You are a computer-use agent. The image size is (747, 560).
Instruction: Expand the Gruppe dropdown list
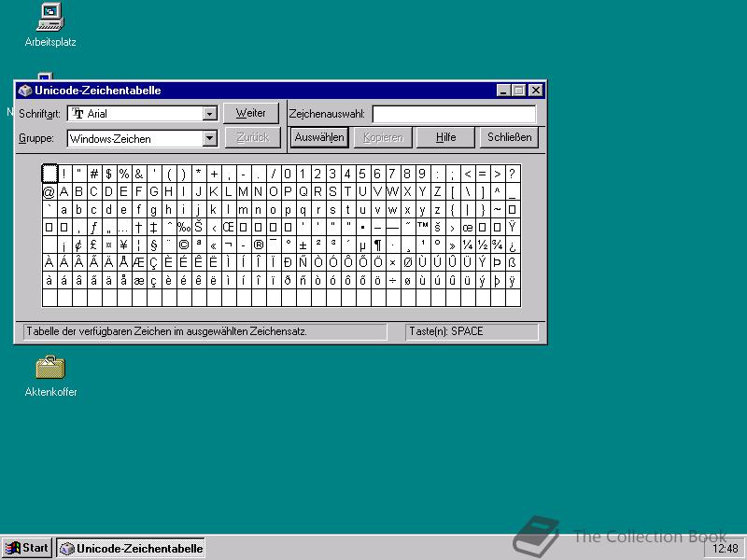209,138
